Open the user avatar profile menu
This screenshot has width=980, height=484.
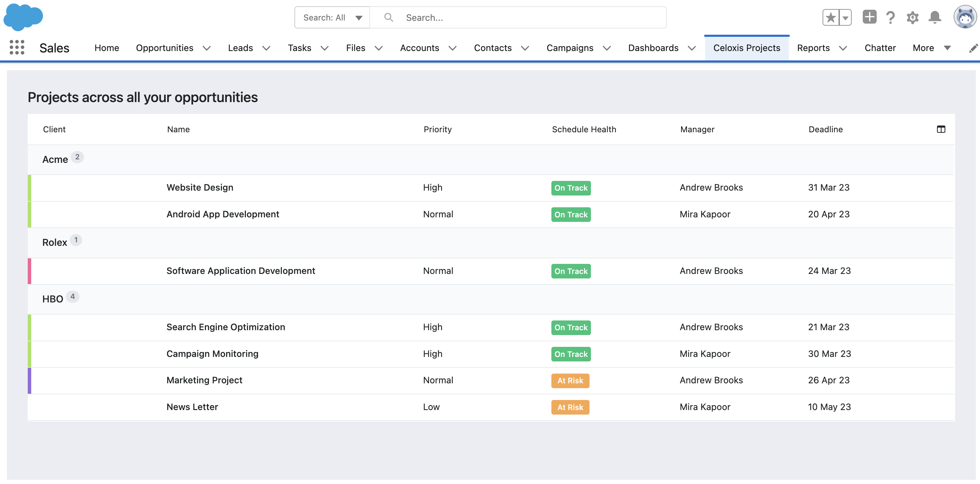[964, 17]
